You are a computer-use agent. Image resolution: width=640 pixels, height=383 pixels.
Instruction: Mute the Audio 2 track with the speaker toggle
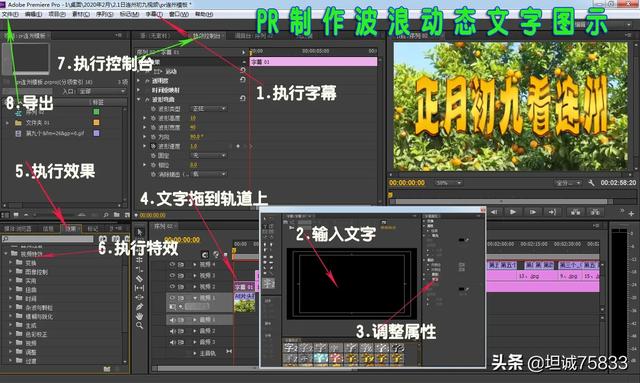pyautogui.click(x=172, y=331)
